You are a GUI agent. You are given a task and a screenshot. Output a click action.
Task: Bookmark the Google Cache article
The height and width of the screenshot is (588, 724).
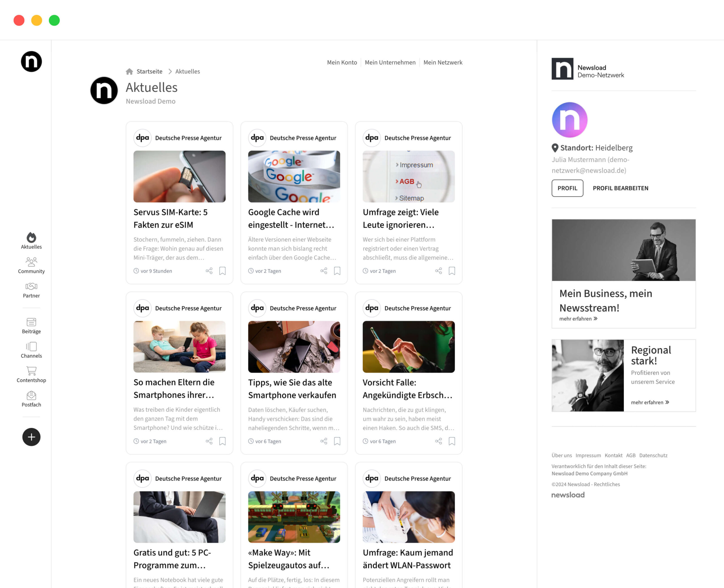pos(337,271)
